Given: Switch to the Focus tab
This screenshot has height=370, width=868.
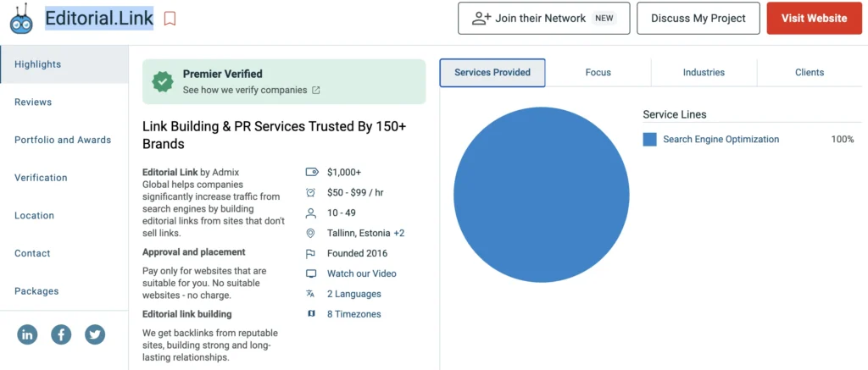Looking at the screenshot, I should point(598,73).
